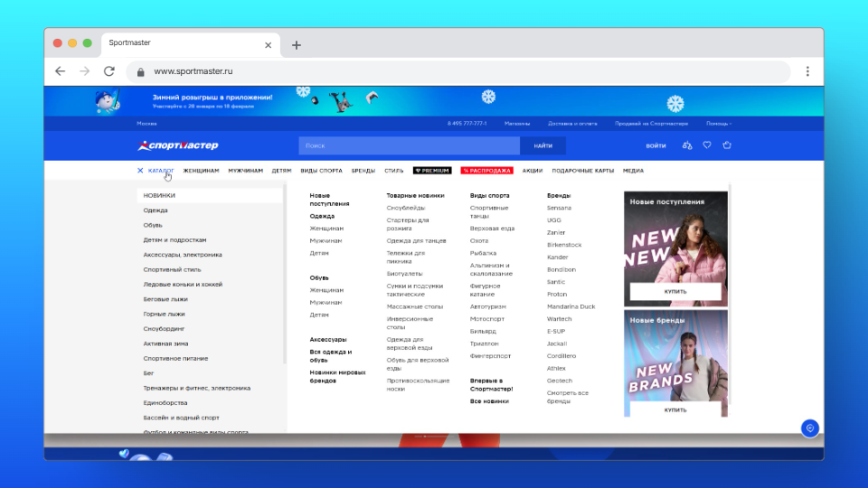
Task: Click the Спортмастер logo
Action: pyautogui.click(x=178, y=145)
